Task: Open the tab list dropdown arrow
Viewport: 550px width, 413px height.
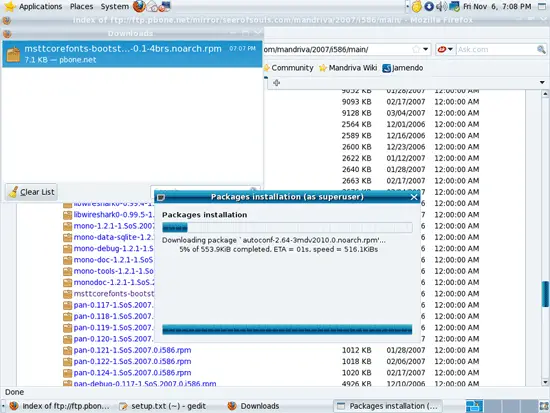Action: point(542,82)
